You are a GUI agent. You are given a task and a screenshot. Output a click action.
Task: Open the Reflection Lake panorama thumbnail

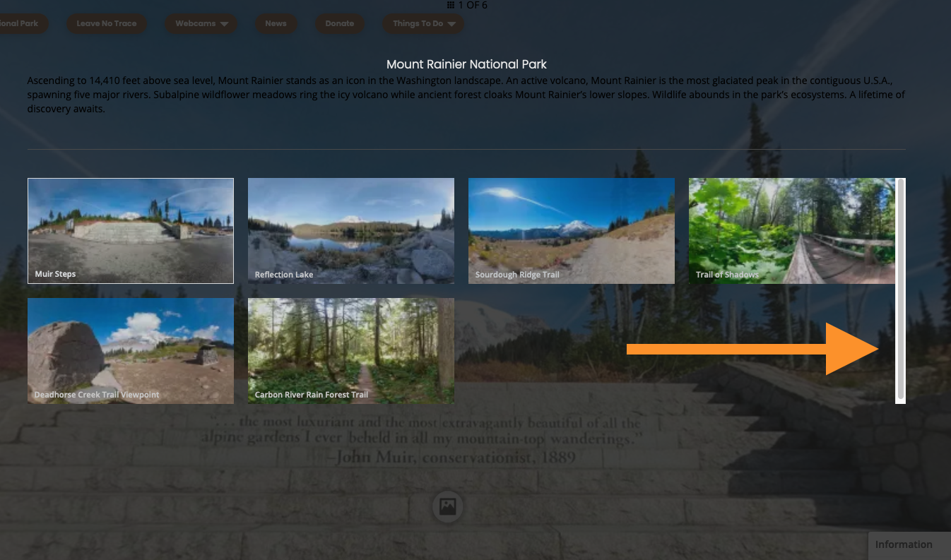(x=351, y=231)
